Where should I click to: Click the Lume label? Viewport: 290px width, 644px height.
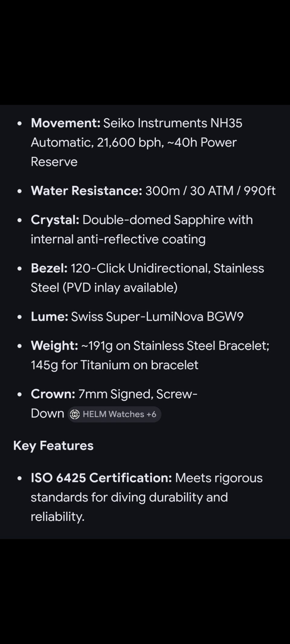click(x=50, y=316)
